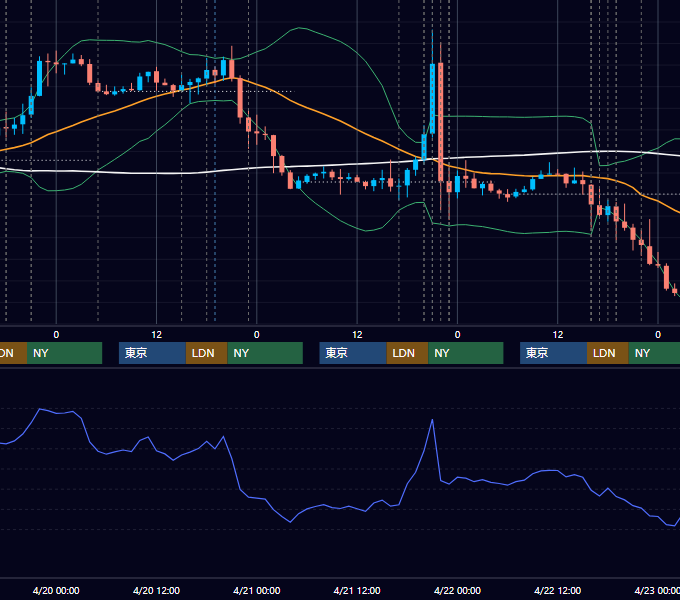Image resolution: width=680 pixels, height=600 pixels.
Task: Click the tall blue spike candle before 4/22 00:00
Action: (432, 99)
